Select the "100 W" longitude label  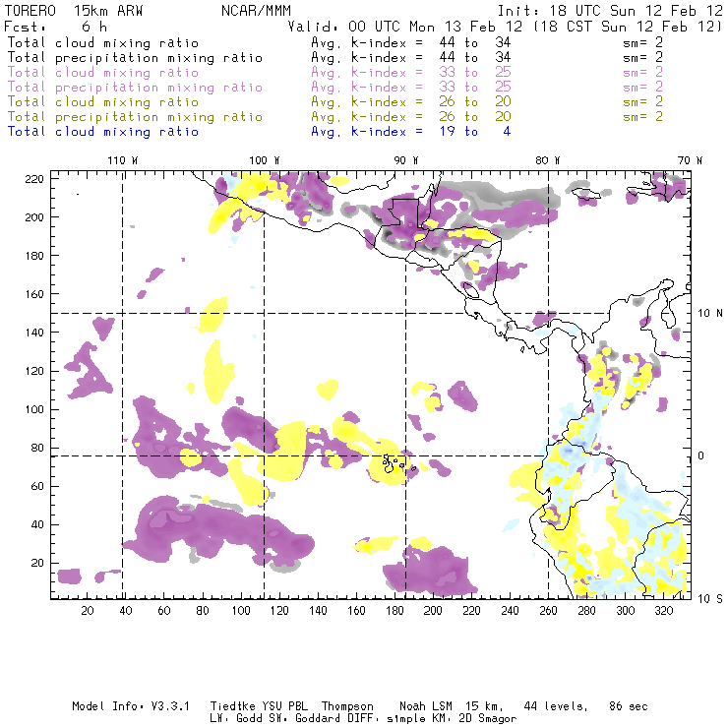tap(265, 160)
